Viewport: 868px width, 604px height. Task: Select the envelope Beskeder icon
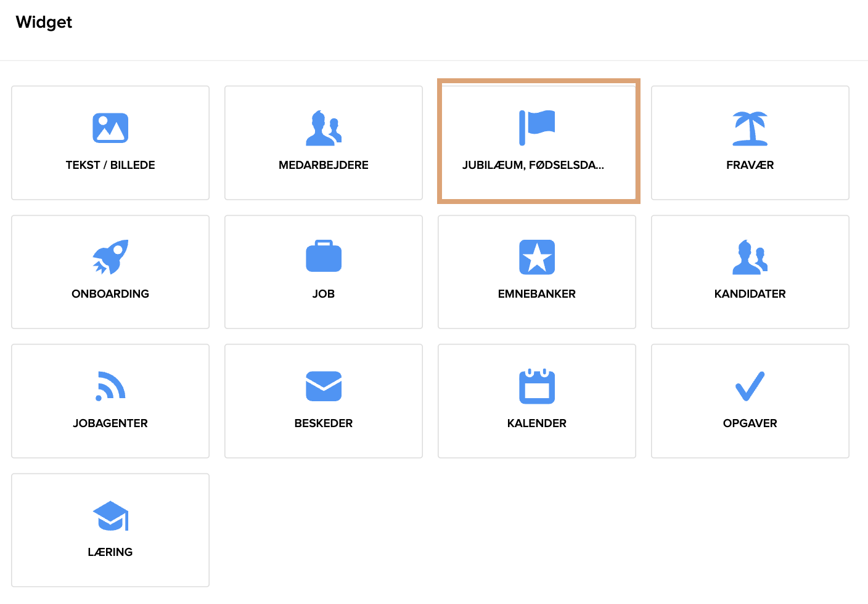click(x=324, y=386)
